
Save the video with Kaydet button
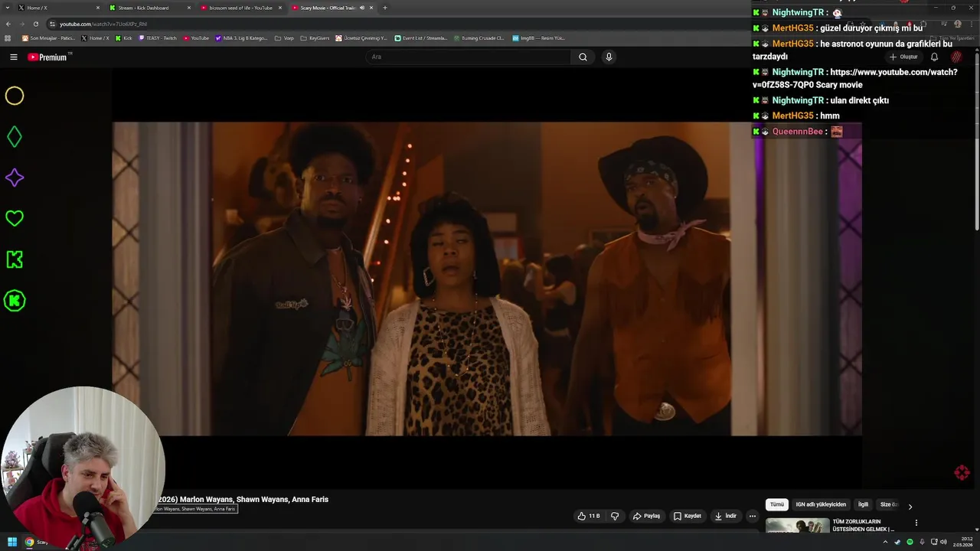pos(687,516)
